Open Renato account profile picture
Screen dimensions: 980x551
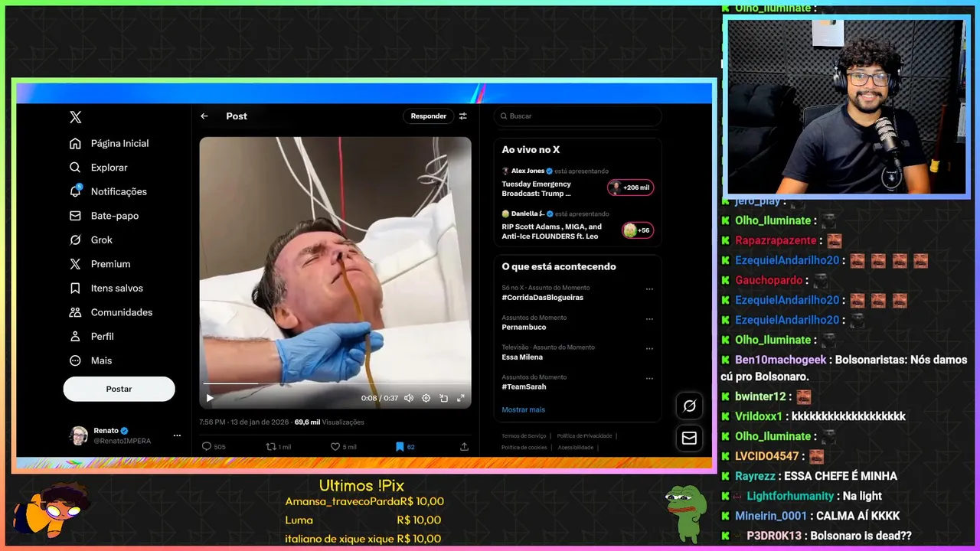coord(79,435)
